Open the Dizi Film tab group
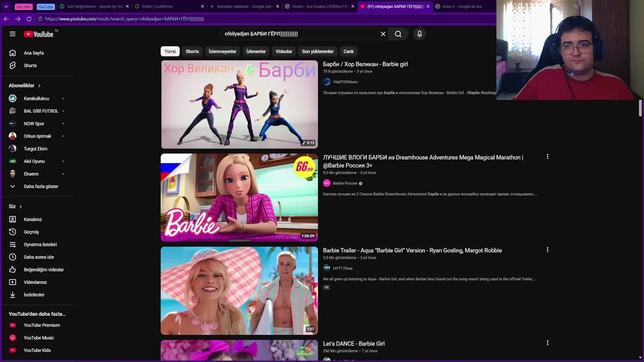The image size is (644, 362). [24, 7]
